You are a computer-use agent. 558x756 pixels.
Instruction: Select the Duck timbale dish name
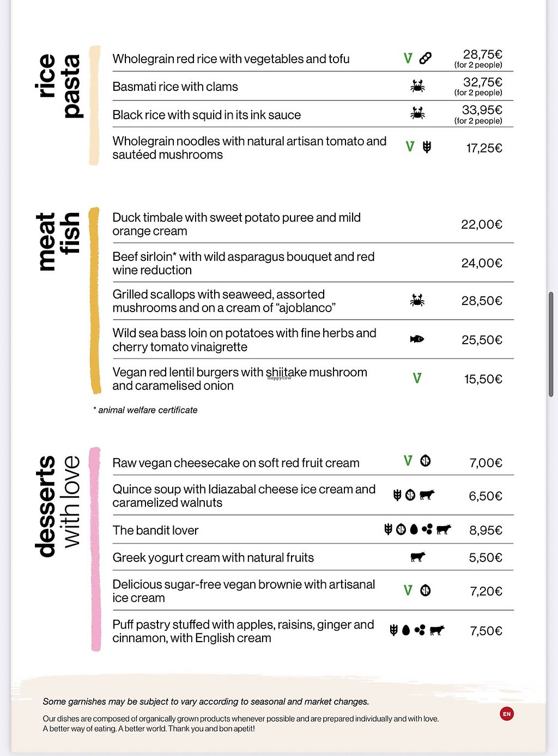[236, 224]
